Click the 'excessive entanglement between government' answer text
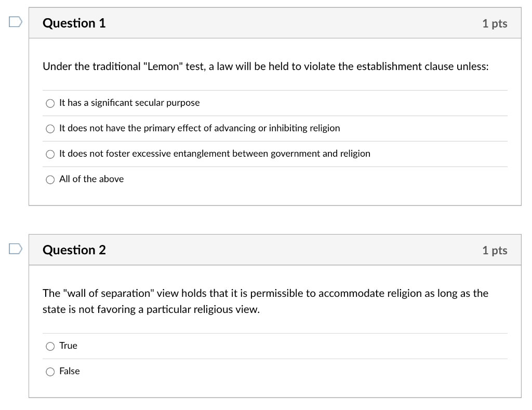Screen dimensions: 532x410 coord(215,154)
